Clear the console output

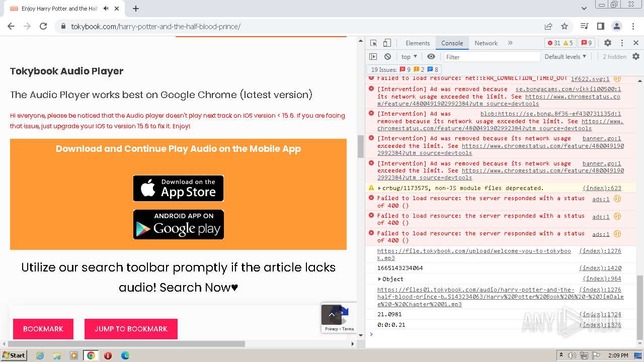387,57
